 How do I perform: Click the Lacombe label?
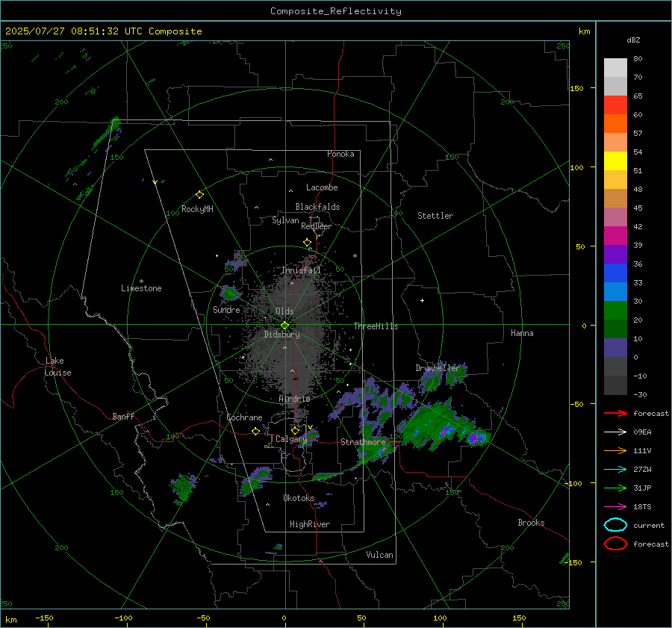click(322, 187)
